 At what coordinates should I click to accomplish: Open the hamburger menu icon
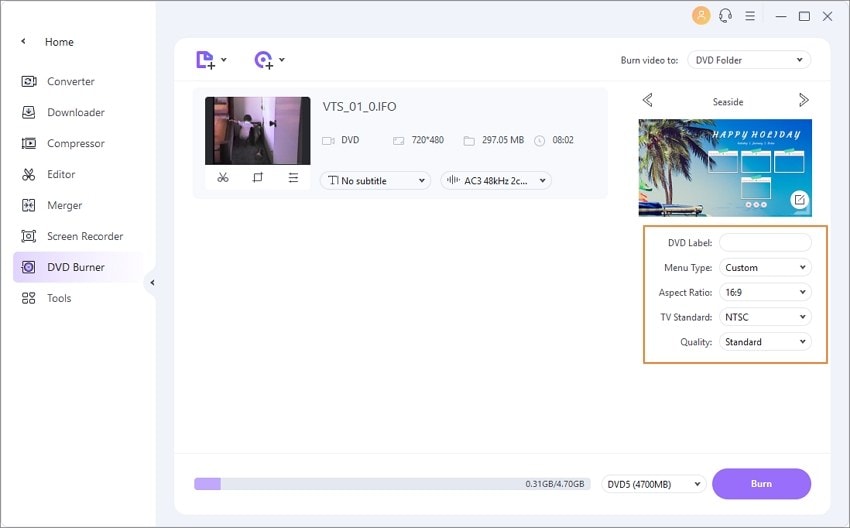coord(750,16)
